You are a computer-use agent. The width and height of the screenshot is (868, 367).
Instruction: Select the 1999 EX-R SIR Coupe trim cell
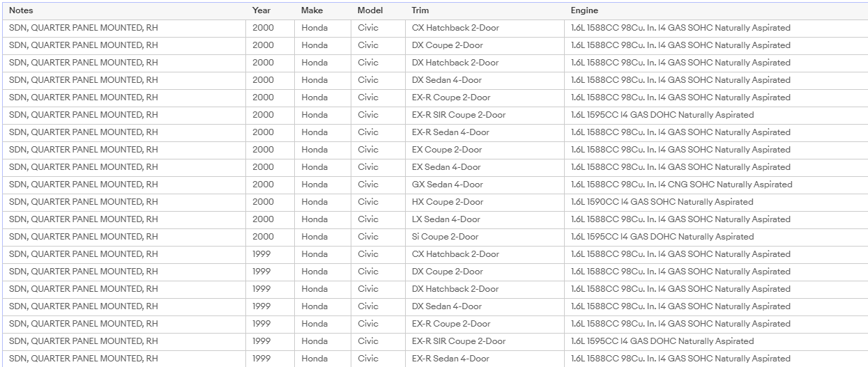pyautogui.click(x=459, y=341)
